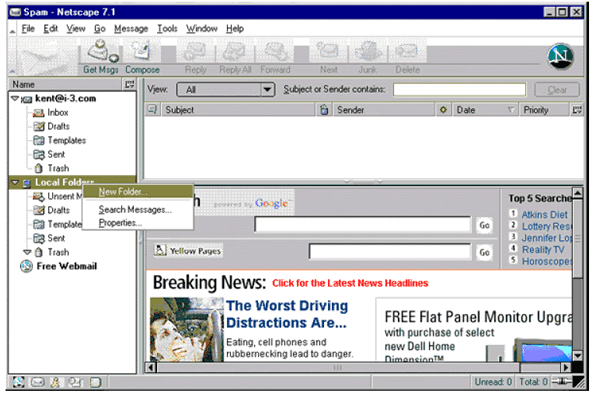This screenshot has width=600, height=398.
Task: Click the Address Book icon in status bar
Action: 75,382
